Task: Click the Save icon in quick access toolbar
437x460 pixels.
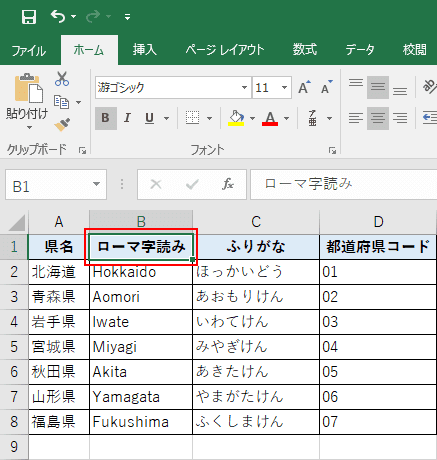Action: [29, 16]
